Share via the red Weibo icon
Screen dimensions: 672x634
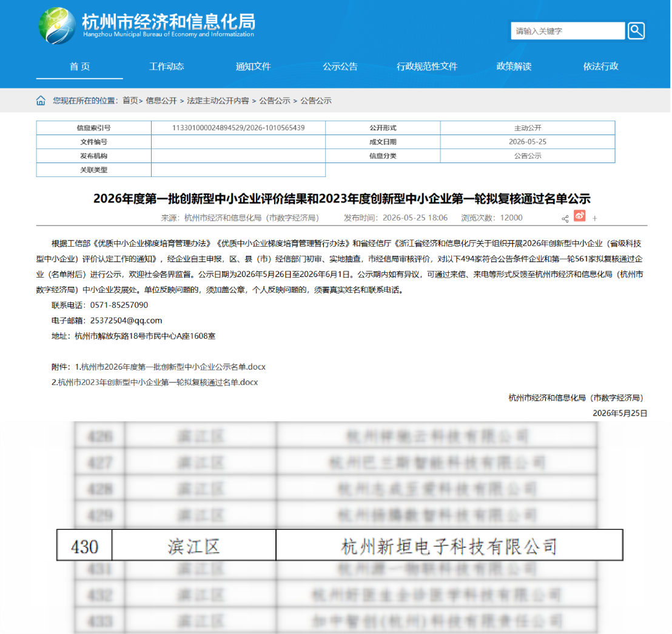click(x=579, y=215)
